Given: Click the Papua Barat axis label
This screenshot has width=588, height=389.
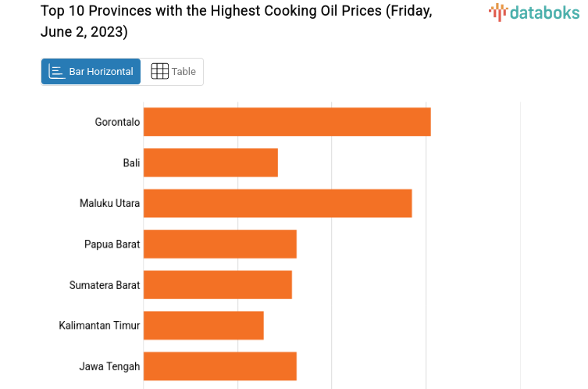Looking at the screenshot, I should [112, 244].
